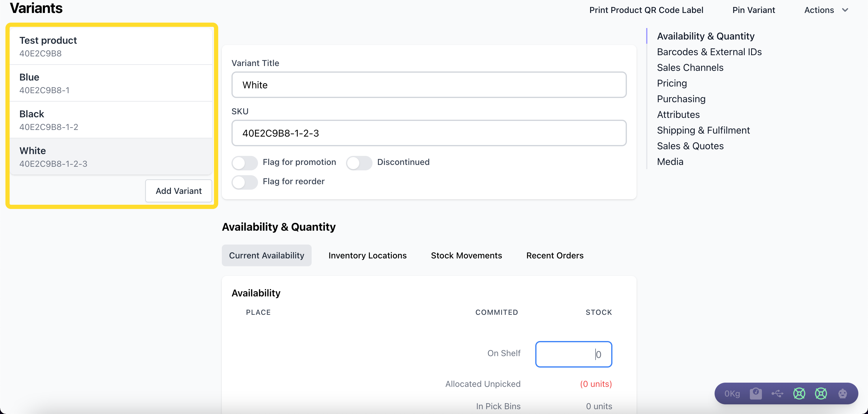Open the Stock Movements tab

coord(466,255)
